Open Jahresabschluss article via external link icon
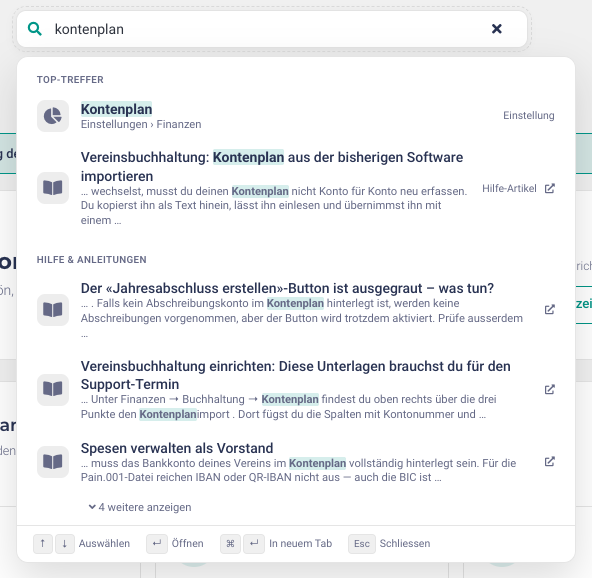This screenshot has width=592, height=578. (550, 310)
